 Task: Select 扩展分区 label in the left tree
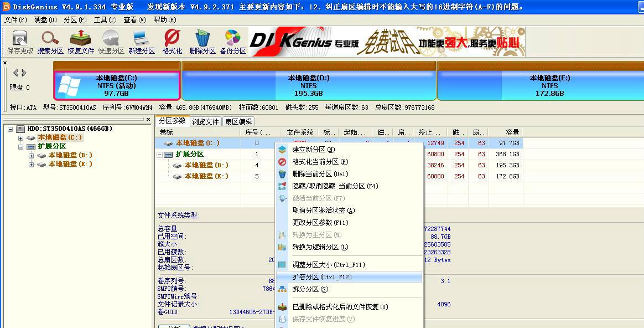pyautogui.click(x=52, y=146)
